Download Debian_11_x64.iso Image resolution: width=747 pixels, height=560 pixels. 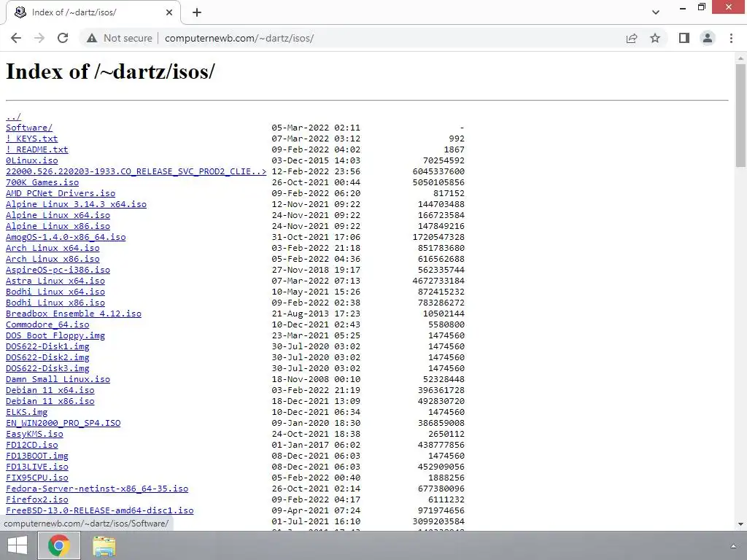pos(50,391)
